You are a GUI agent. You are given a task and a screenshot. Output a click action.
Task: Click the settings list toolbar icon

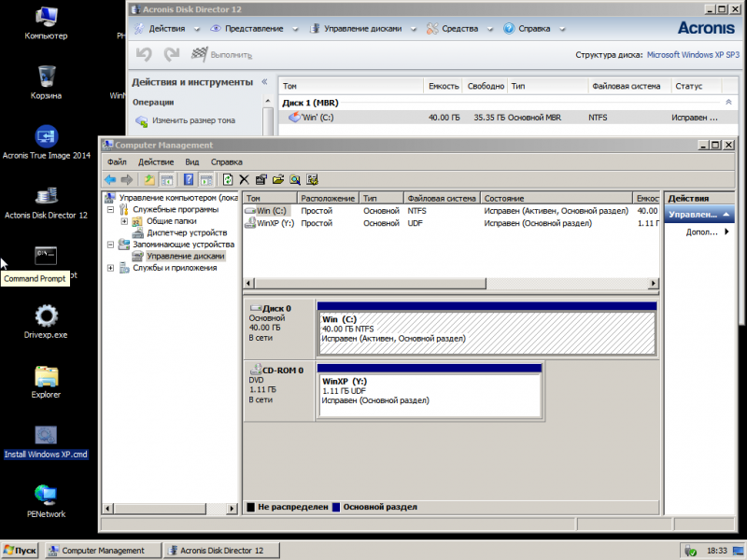313,179
